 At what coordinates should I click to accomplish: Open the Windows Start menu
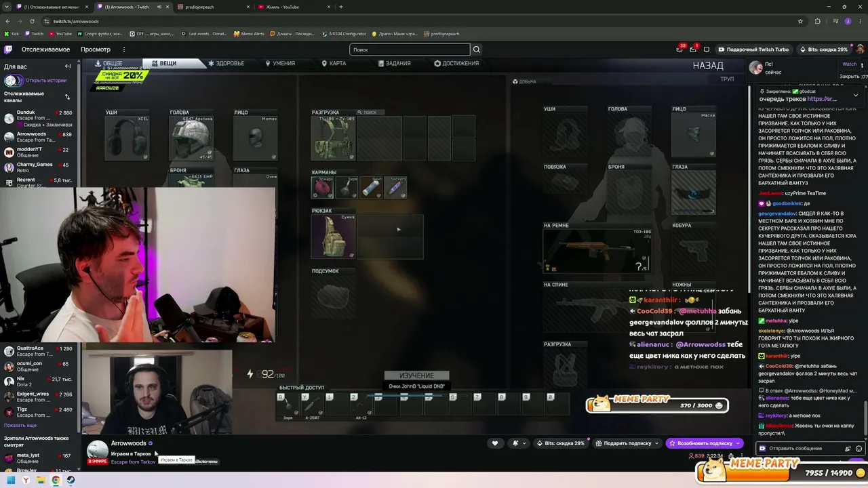11,480
